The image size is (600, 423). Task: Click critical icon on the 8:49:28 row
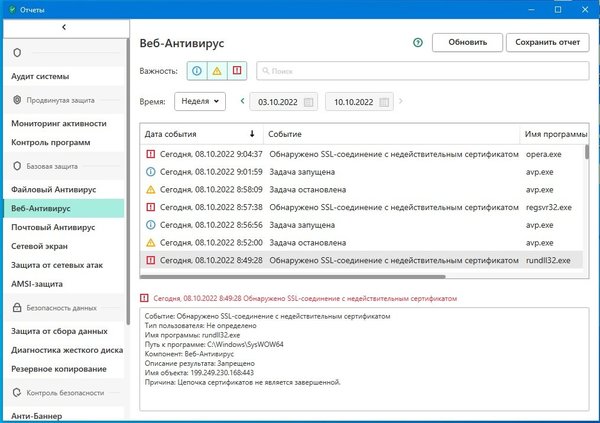[151, 260]
